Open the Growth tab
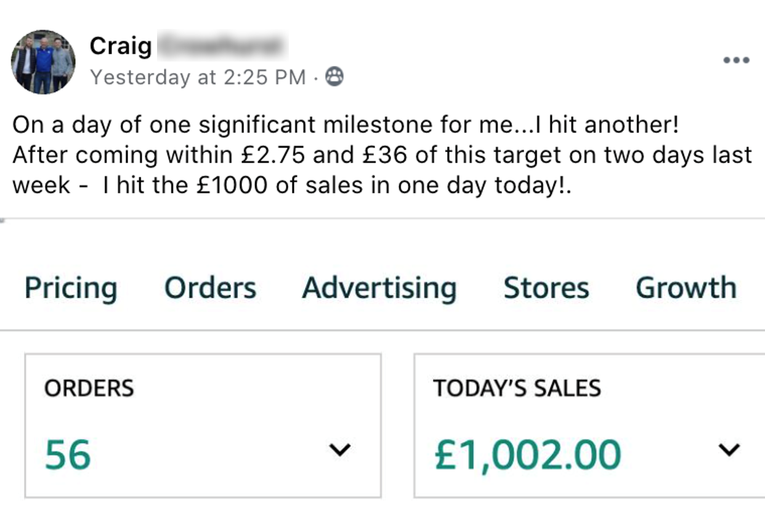Viewport: 765px width, 532px height. (686, 288)
